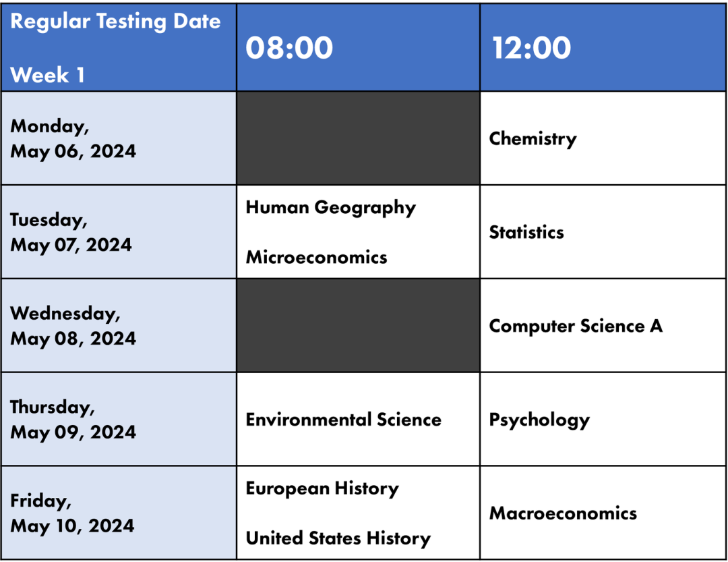Select the 12:00 column header
Viewport: 728px width, 562px height.
(532, 48)
